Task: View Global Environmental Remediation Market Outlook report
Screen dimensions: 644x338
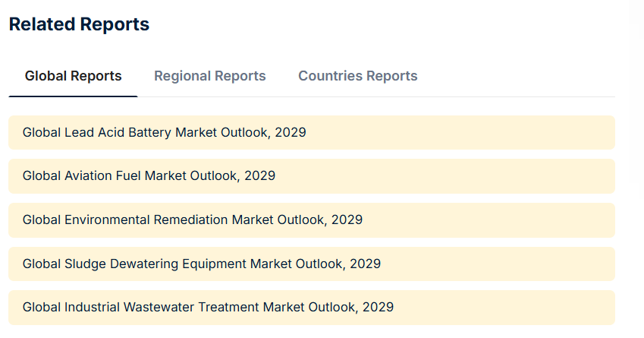Action: coord(192,220)
